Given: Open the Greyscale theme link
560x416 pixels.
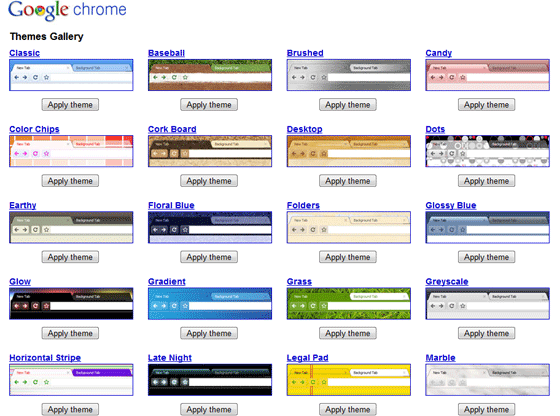Looking at the screenshot, I should point(447,281).
